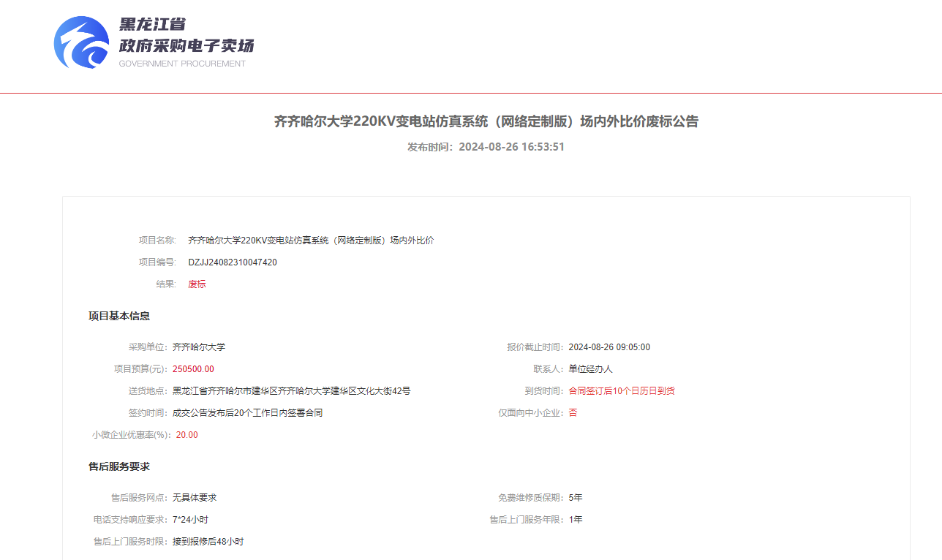
Task: Click the delivery address on 文化大街42号
Action: pos(291,391)
